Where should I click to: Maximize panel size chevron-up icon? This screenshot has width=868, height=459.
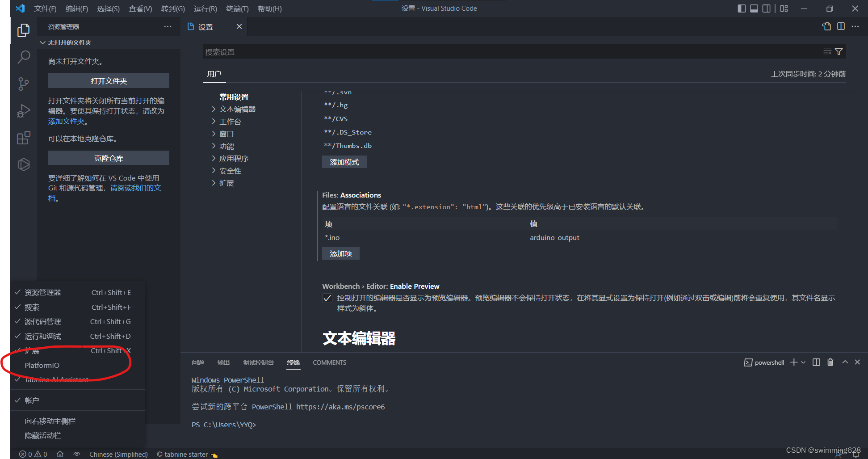click(x=845, y=362)
